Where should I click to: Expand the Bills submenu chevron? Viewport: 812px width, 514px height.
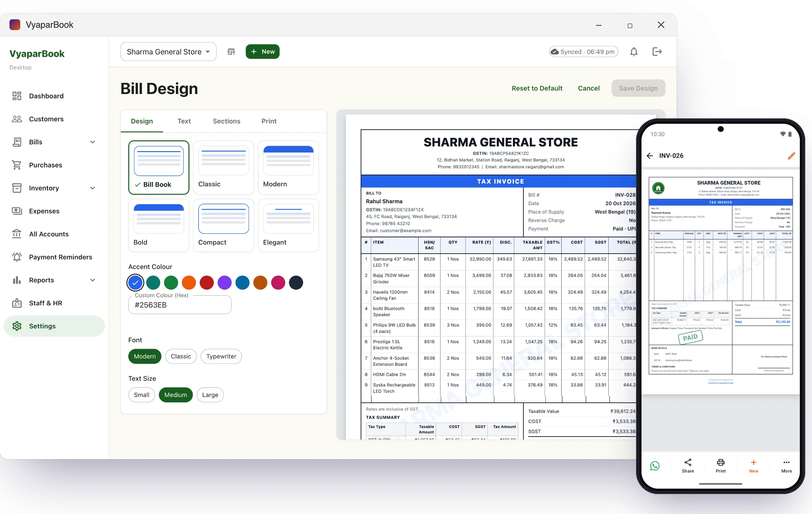[x=93, y=142]
